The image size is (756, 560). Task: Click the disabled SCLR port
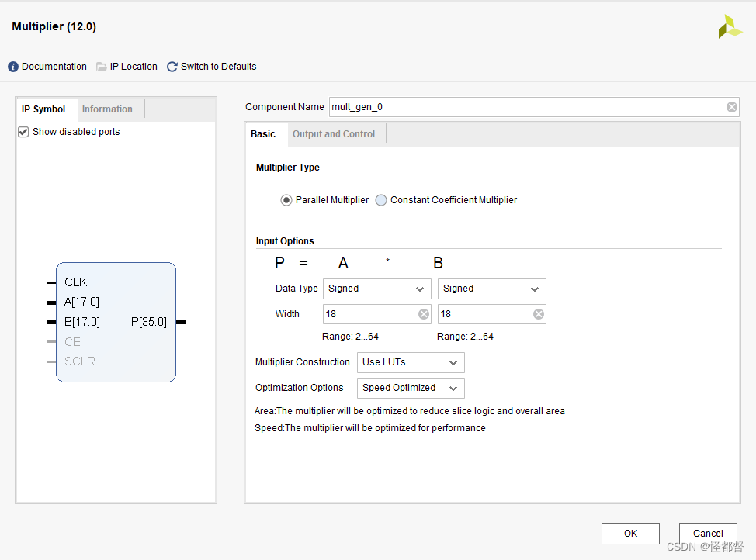point(79,361)
